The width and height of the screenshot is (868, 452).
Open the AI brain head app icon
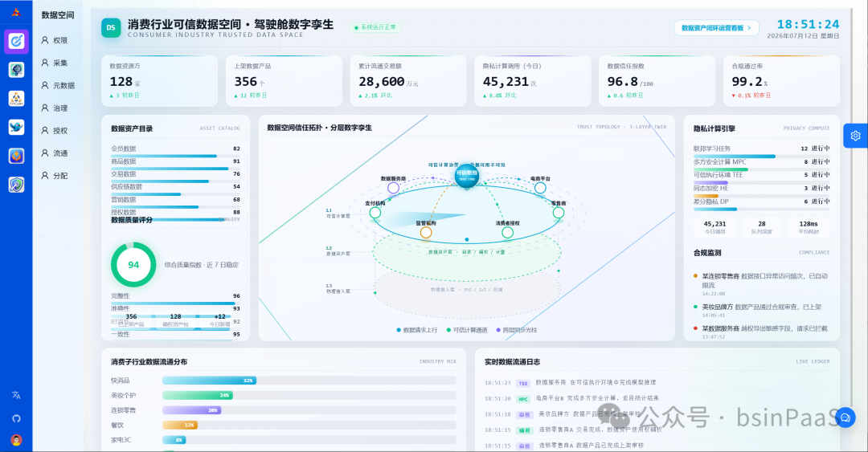[16, 70]
